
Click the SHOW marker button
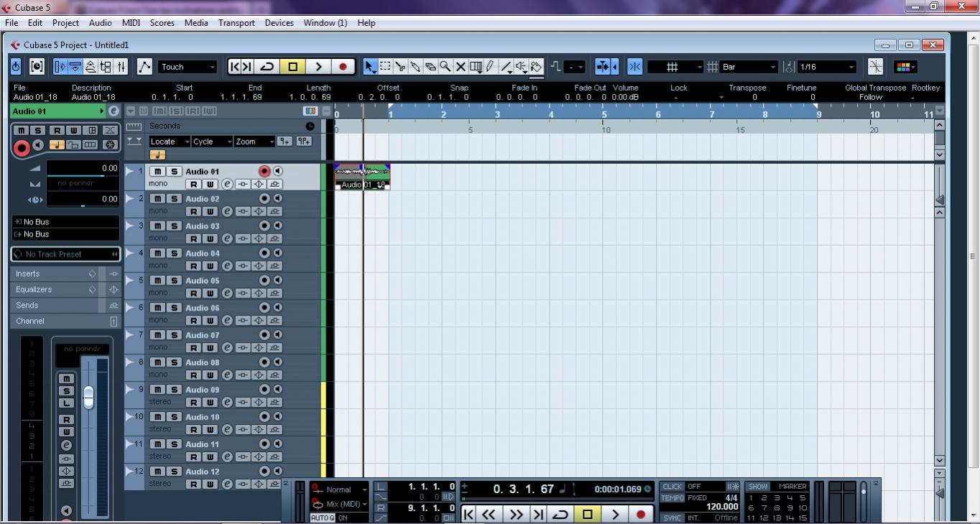click(757, 487)
